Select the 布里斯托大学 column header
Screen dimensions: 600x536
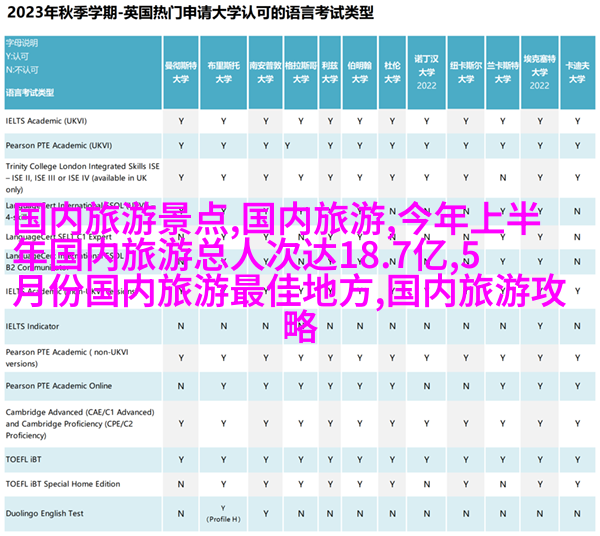223,72
